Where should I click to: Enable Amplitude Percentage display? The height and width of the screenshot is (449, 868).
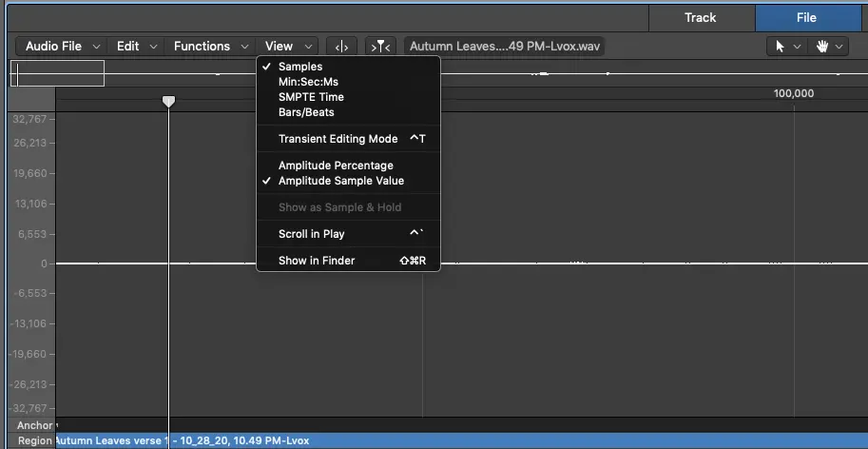[336, 166]
